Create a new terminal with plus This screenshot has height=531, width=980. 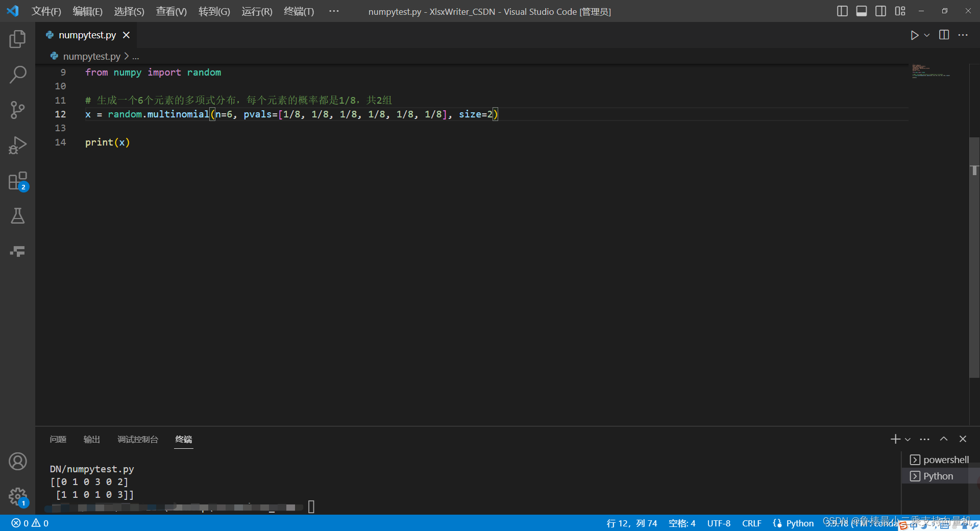coord(895,439)
